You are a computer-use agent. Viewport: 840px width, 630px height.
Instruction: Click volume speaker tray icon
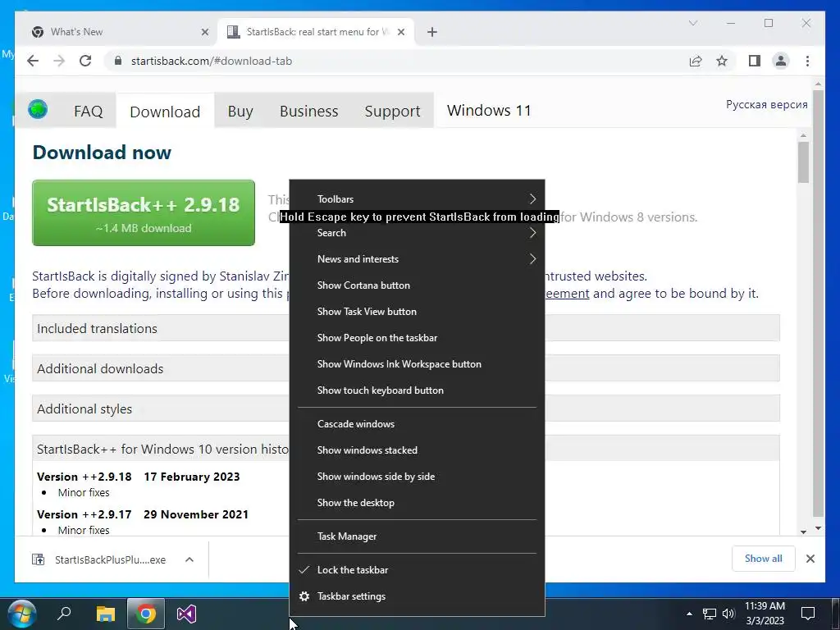click(728, 614)
